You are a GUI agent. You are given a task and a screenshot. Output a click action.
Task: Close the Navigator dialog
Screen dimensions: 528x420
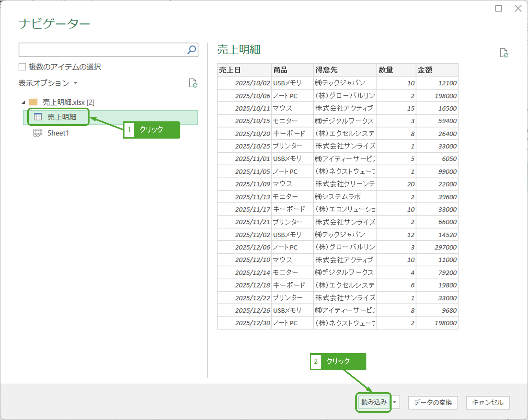click(x=518, y=9)
